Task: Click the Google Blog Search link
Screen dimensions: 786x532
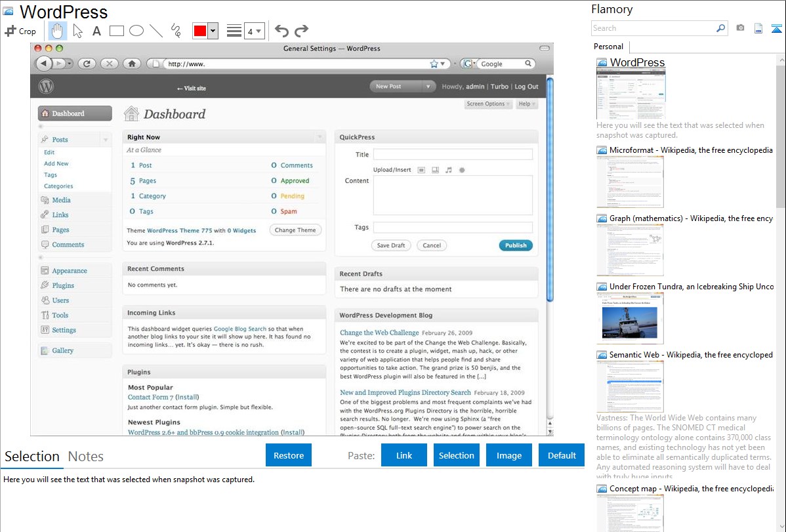Action: point(240,329)
